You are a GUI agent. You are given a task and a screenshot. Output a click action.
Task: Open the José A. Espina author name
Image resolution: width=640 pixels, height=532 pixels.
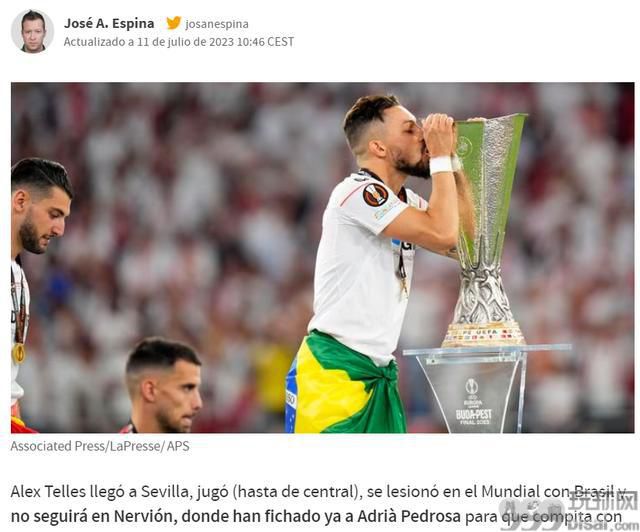[109, 23]
